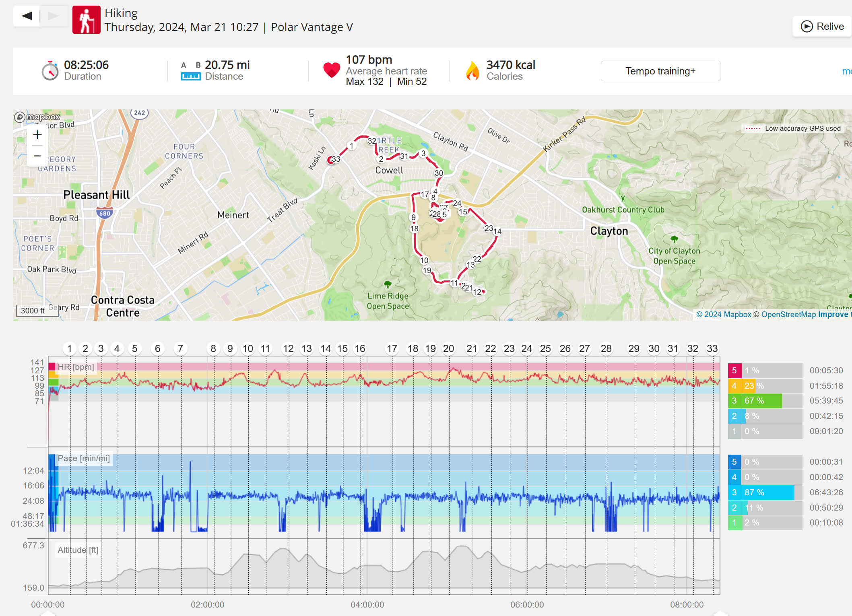
Task: Click the Improve this map link
Action: [x=834, y=314]
